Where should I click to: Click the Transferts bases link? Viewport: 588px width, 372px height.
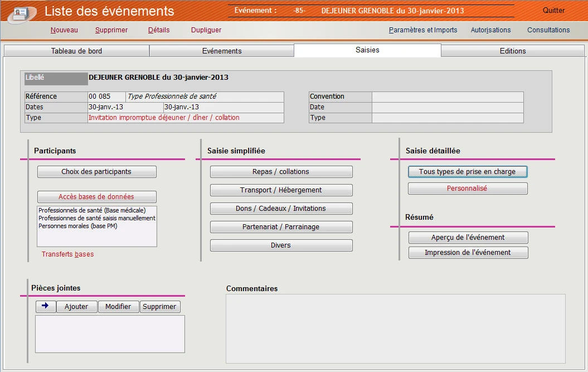pyautogui.click(x=67, y=254)
